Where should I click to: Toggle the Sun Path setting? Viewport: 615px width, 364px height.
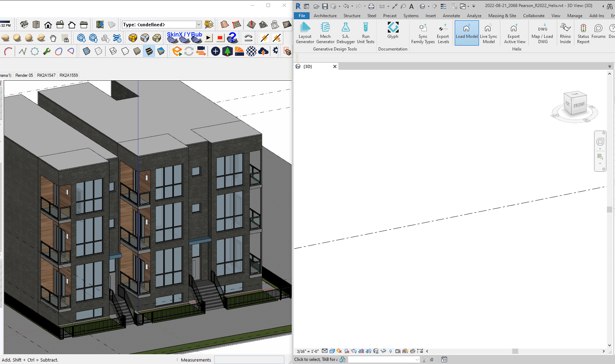pos(339,351)
